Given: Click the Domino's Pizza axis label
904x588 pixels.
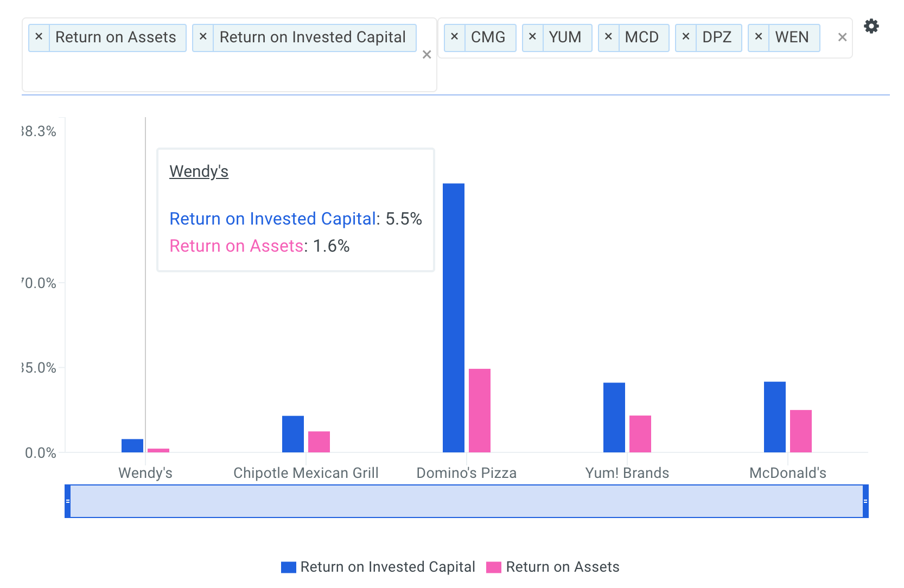Looking at the screenshot, I should coord(467,473).
